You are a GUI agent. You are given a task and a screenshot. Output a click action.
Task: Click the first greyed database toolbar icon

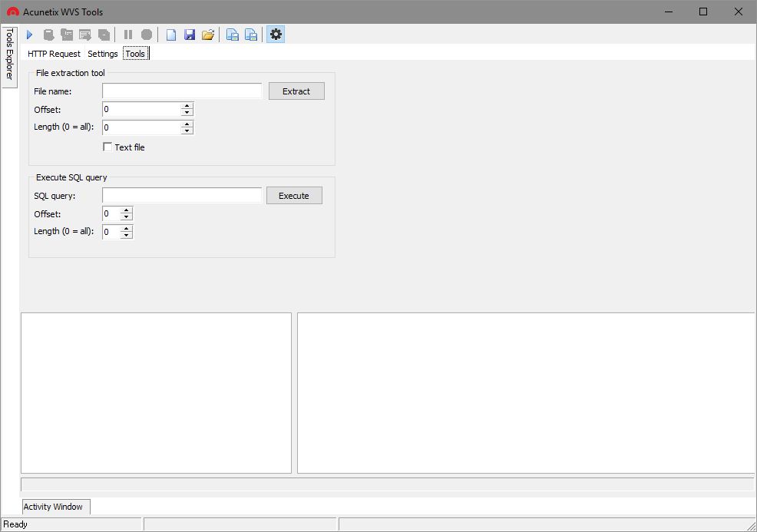click(x=48, y=35)
